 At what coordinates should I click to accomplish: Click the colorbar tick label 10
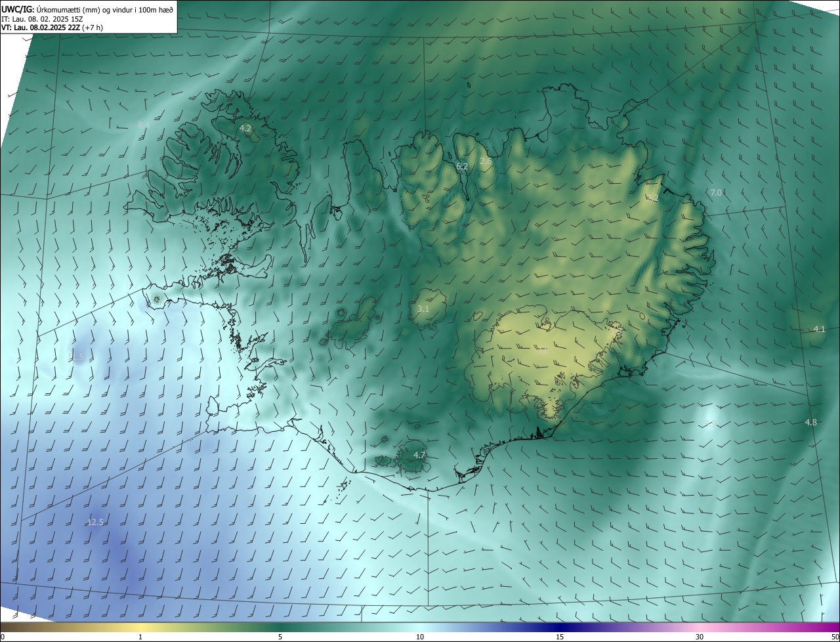(x=420, y=637)
